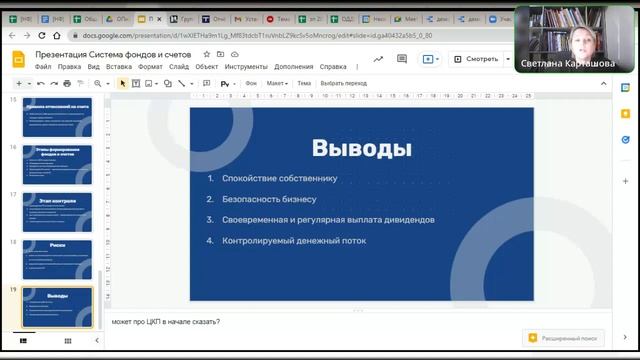This screenshot has width=640, height=360.
Task: Star the presentation title
Action: (207, 54)
